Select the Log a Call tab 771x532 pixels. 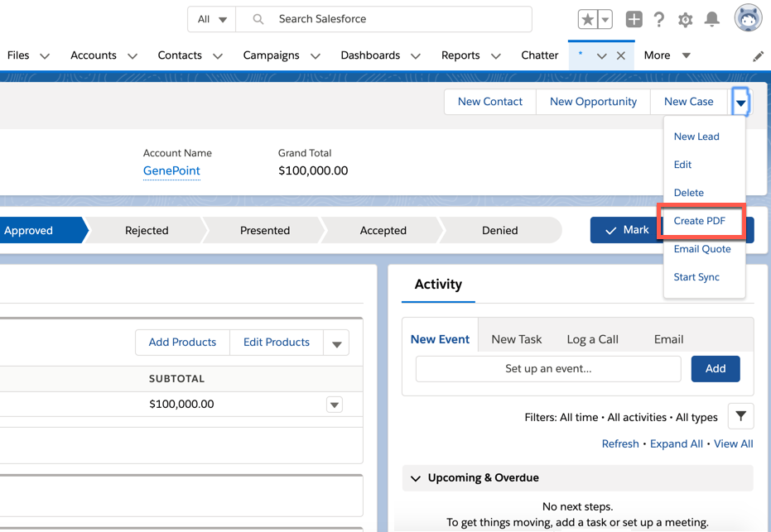coord(592,339)
